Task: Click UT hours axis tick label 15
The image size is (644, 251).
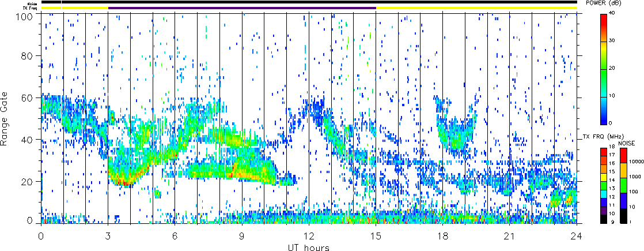Action: [376, 236]
